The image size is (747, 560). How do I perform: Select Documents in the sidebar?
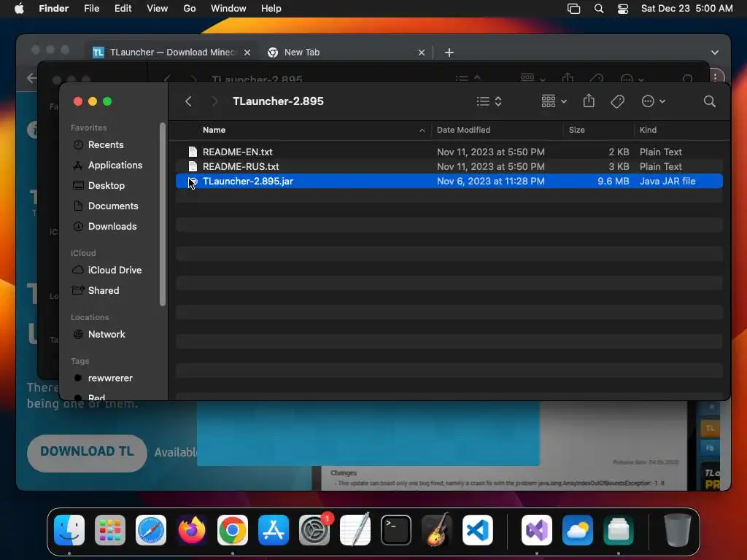(x=115, y=206)
